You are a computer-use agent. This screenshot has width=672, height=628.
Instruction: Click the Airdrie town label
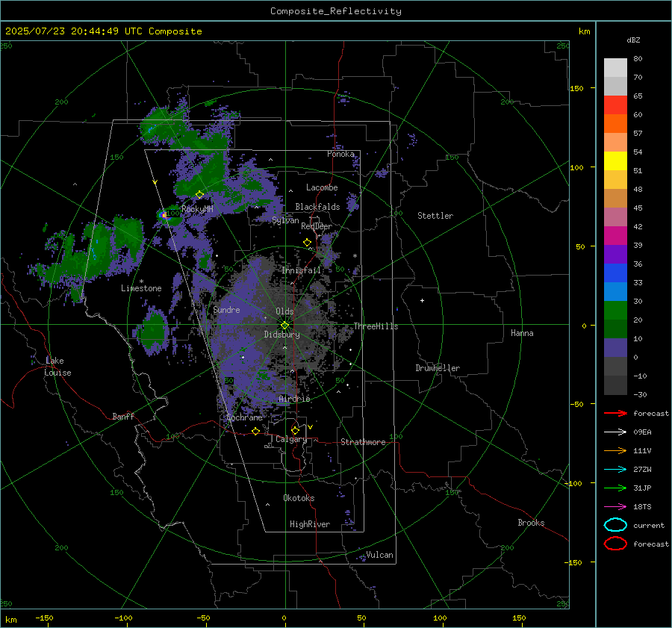(294, 399)
